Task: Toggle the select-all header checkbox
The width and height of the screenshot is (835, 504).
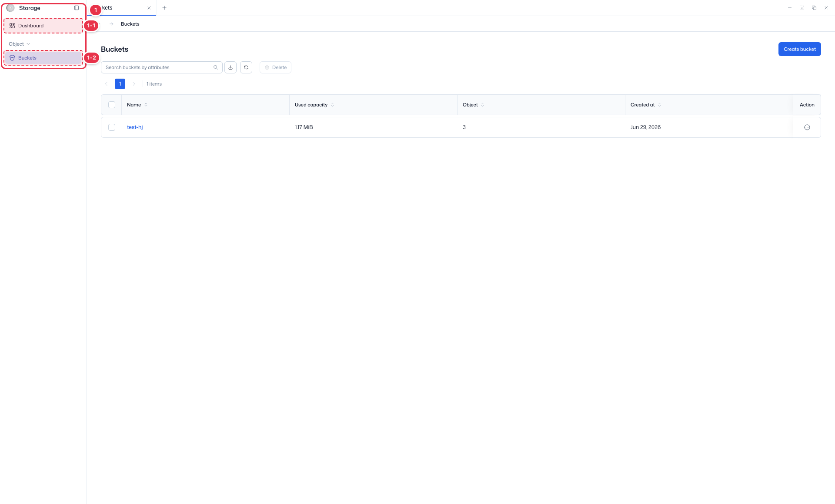Action: [112, 105]
